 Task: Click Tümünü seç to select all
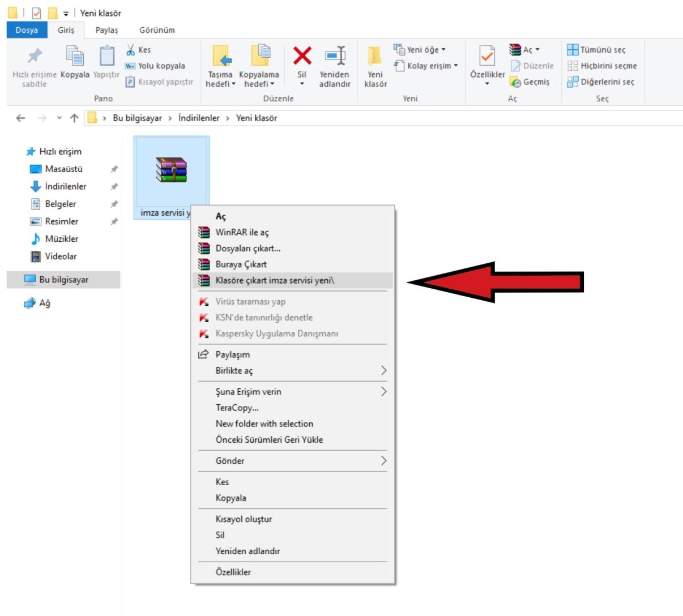(602, 50)
